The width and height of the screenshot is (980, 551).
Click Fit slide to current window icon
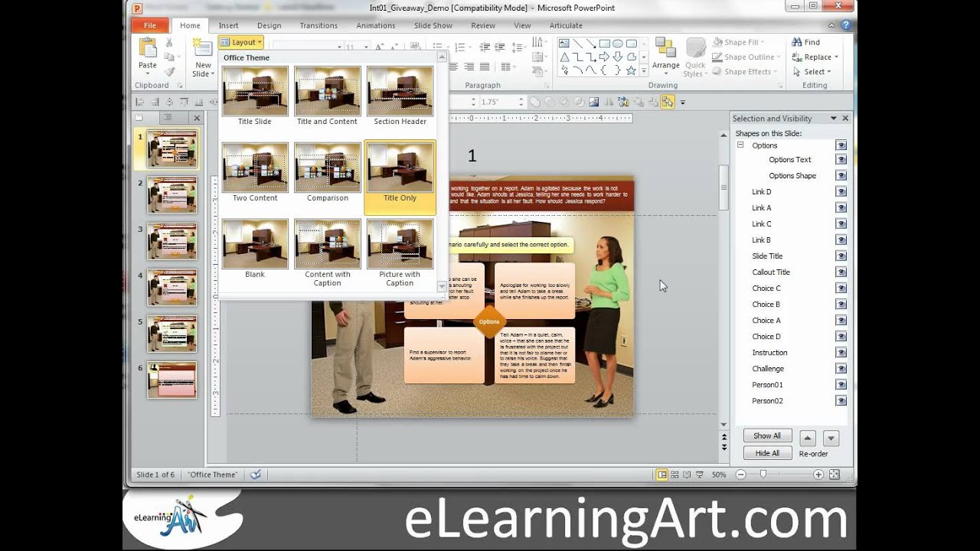(x=834, y=474)
